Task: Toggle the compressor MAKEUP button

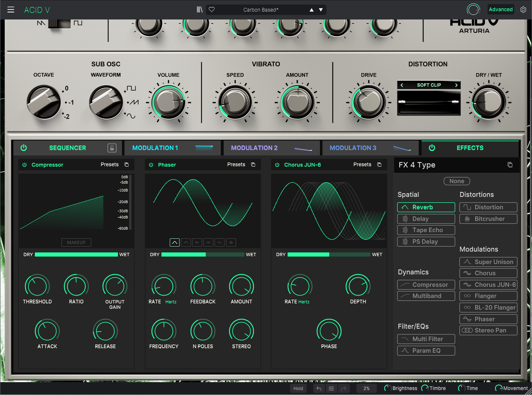Action: pos(76,242)
